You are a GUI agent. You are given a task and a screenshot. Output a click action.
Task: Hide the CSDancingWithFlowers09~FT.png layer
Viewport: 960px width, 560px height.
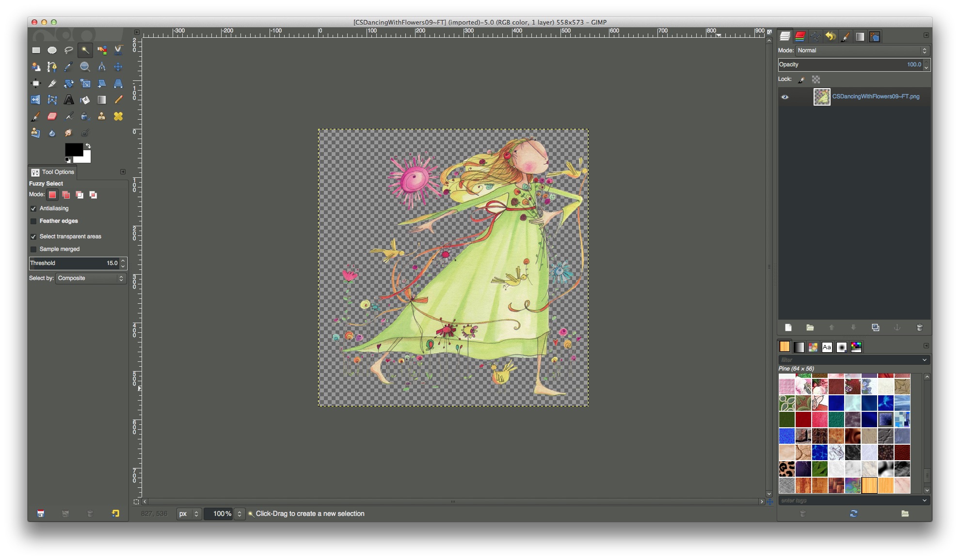click(x=785, y=97)
